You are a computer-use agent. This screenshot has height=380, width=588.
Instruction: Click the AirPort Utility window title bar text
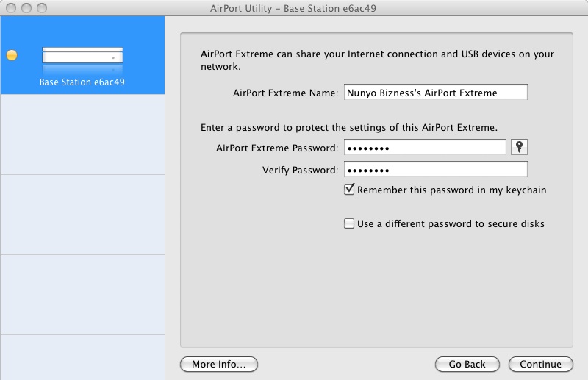tap(293, 7)
